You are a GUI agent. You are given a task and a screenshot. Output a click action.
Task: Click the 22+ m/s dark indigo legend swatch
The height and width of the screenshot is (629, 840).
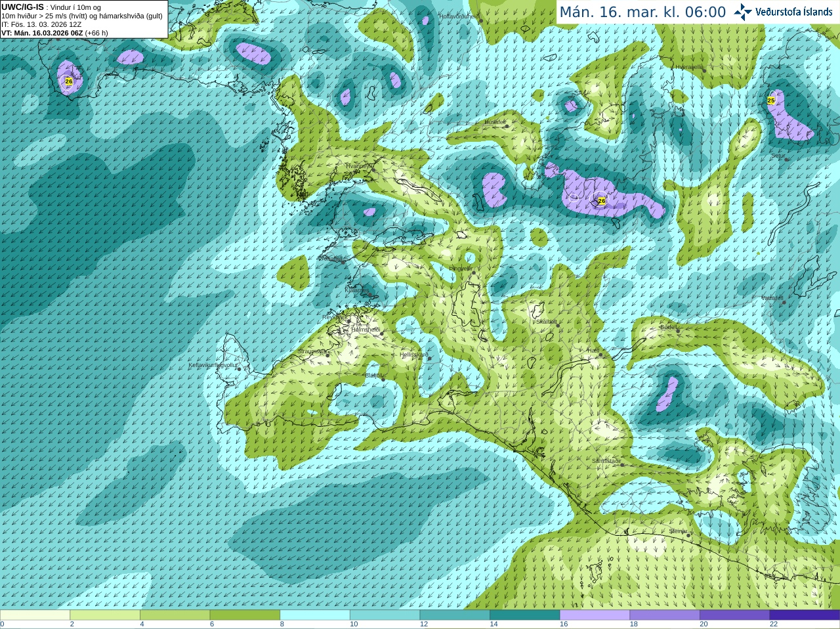[805, 615]
